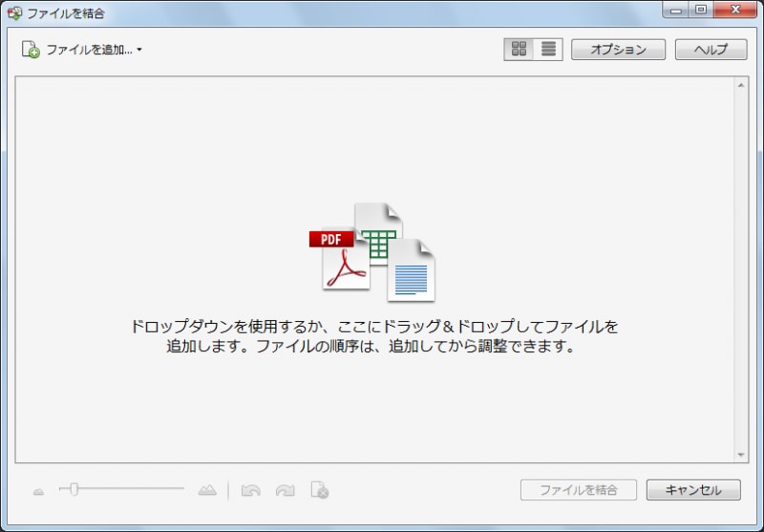Click the add file document icon
764x532 pixels.
[x=31, y=50]
